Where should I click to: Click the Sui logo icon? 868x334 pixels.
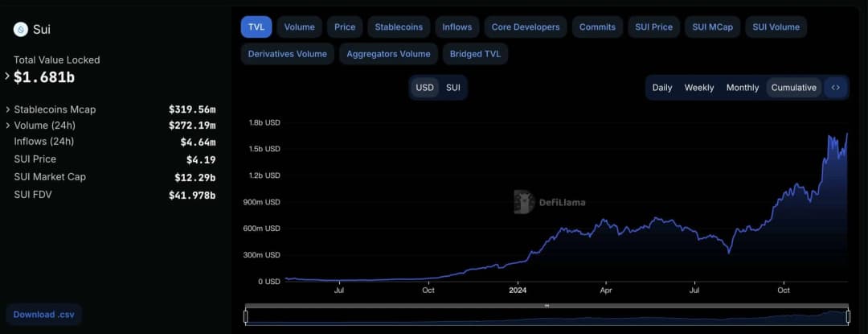(21, 29)
